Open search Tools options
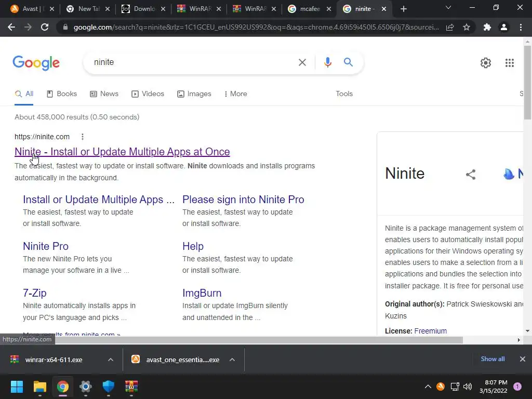This screenshot has height=399, width=532. [x=344, y=94]
